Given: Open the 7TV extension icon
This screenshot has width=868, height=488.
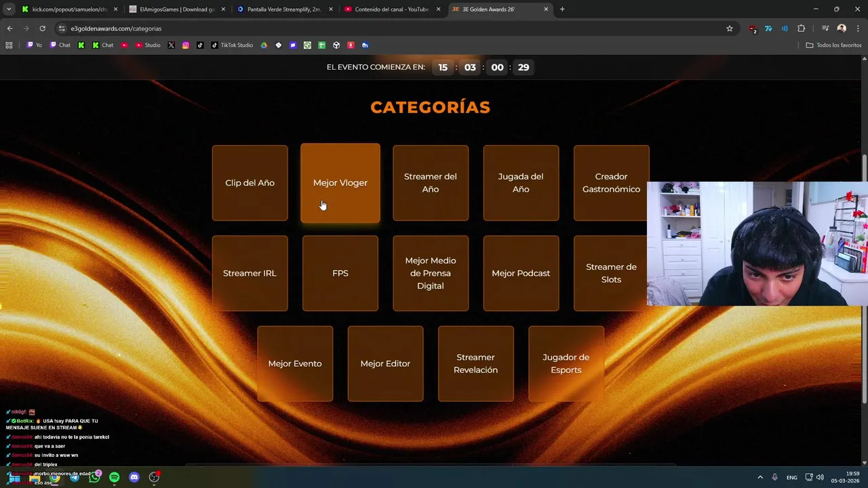Looking at the screenshot, I should (768, 28).
